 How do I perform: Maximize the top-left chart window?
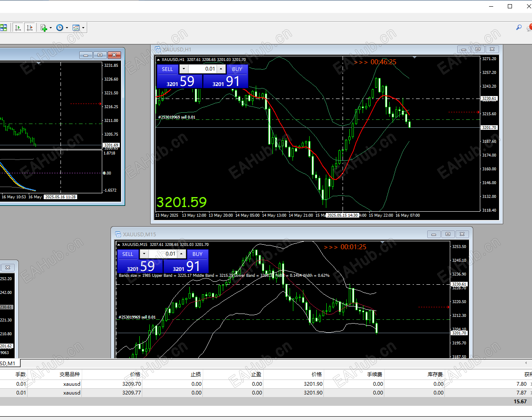coord(100,55)
